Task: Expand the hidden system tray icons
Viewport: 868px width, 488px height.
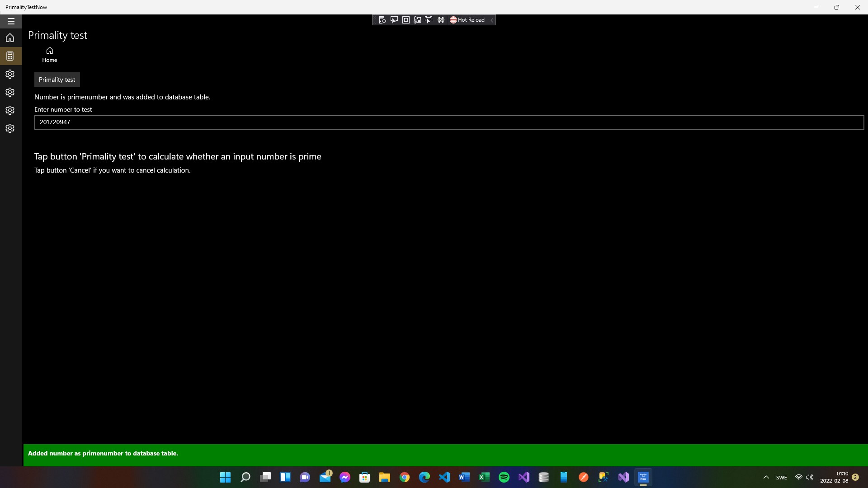Action: coord(766,477)
